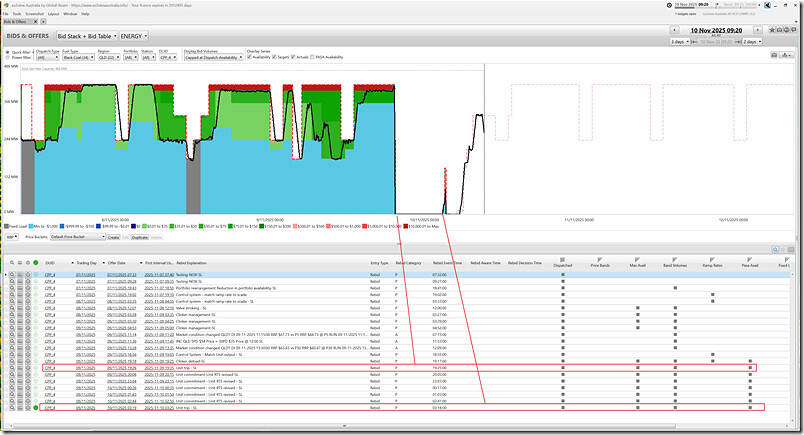Open the Station dropdown
The height and width of the screenshot is (435, 804).
point(148,57)
